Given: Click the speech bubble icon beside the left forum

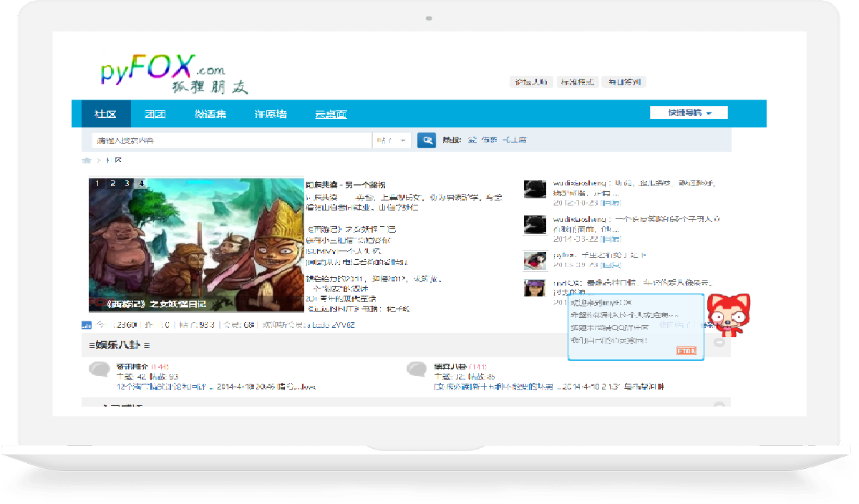Looking at the screenshot, I should coord(99,369).
